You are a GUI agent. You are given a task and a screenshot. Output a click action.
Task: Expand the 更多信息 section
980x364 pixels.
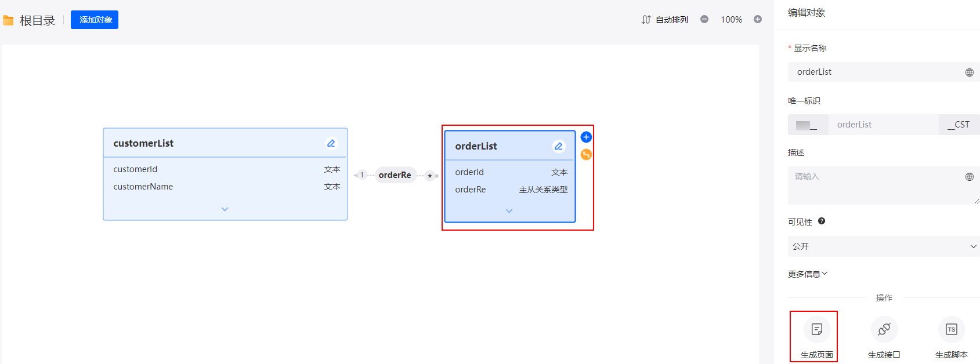808,274
